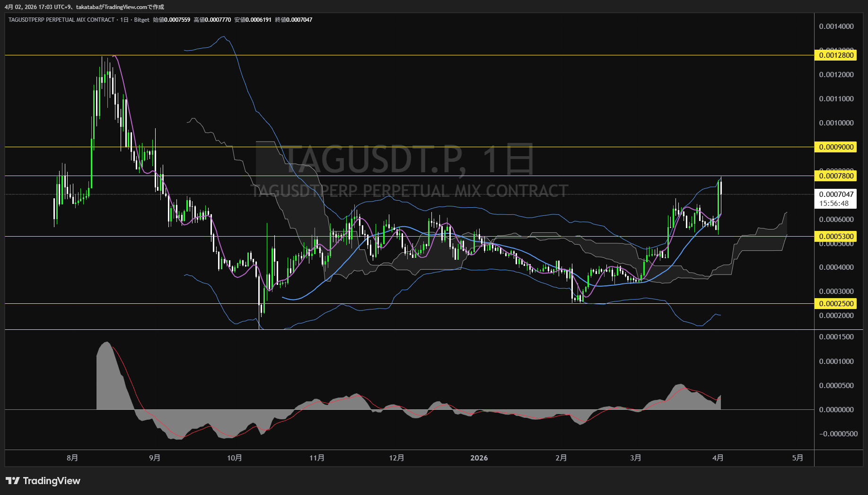Viewport: 868px width, 495px height.
Task: Click the 0.0005300 yellow price label
Action: (x=836, y=237)
